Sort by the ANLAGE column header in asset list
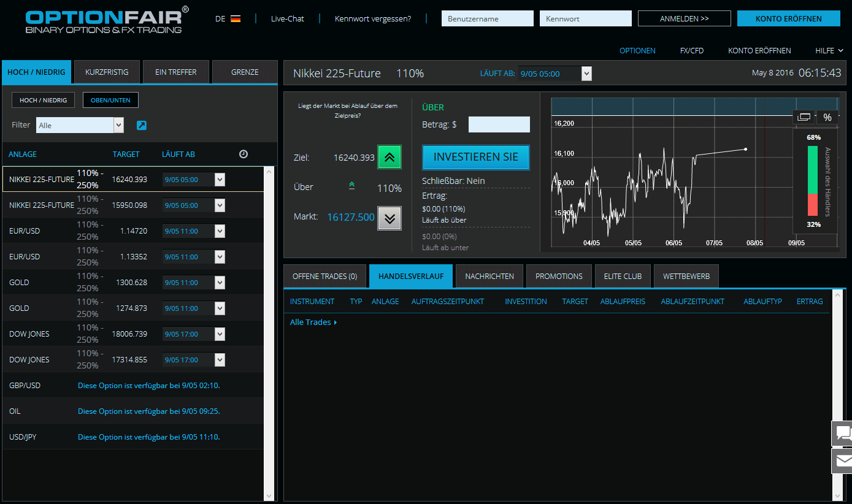Screen dimensions: 852x504 23,155
